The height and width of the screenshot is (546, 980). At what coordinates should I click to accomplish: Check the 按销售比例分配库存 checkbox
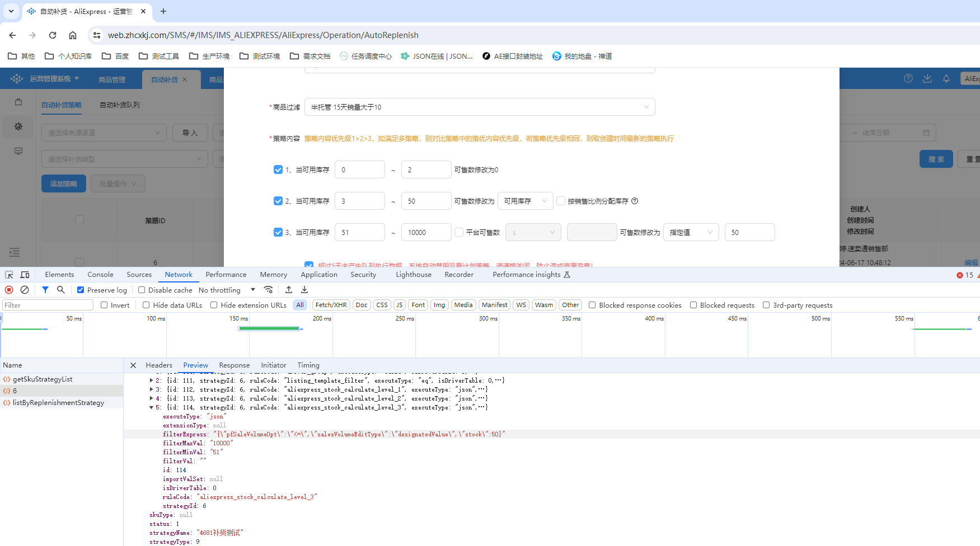tap(561, 201)
